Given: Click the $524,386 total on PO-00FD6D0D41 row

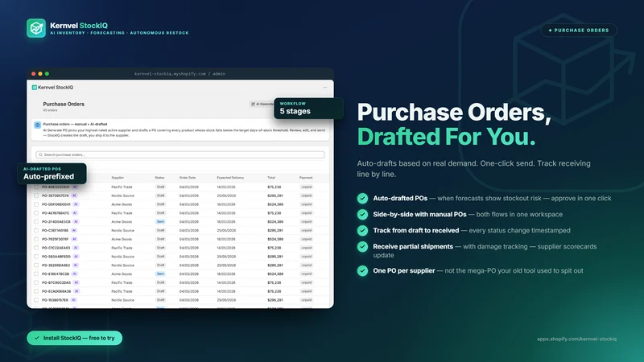Looking at the screenshot, I should [275, 204].
